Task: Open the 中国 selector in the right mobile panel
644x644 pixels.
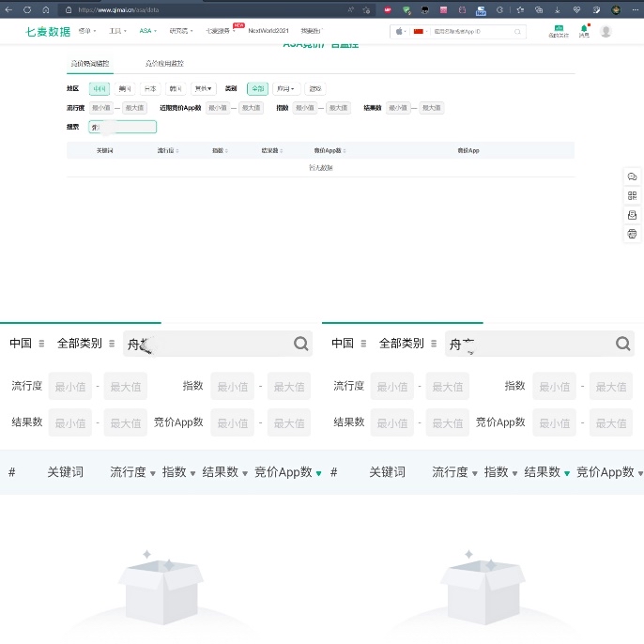Action: pyautogui.click(x=349, y=344)
